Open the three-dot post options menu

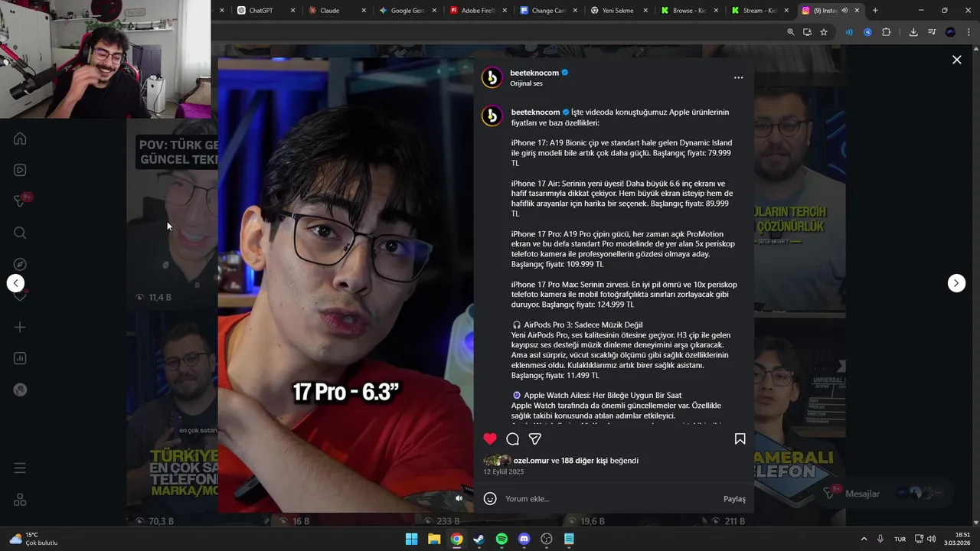738,77
